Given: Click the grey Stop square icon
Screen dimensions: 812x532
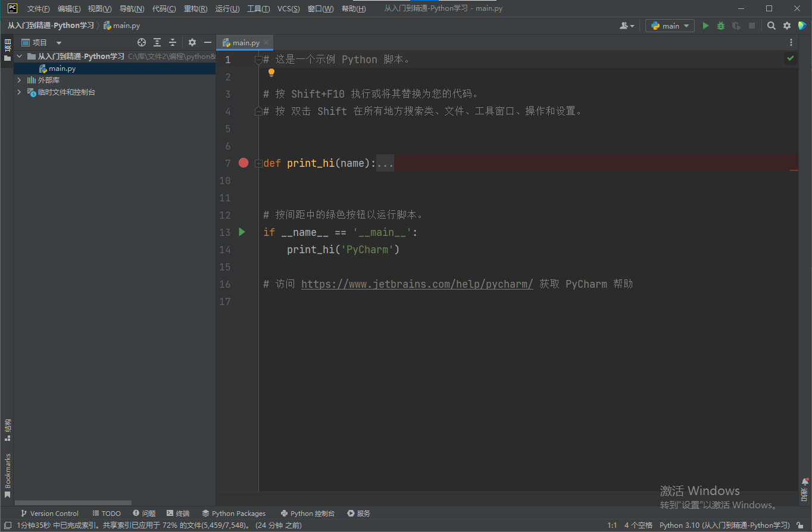Looking at the screenshot, I should pos(752,26).
